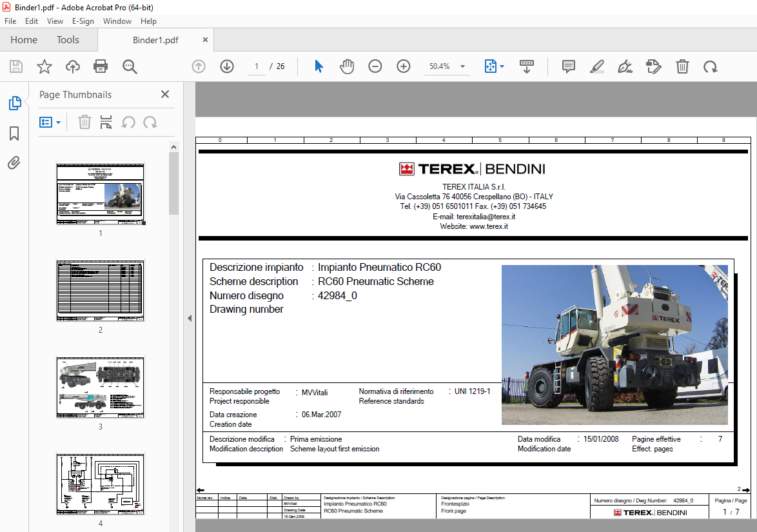Viewport: 757px width, 532px height.
Task: Select page 1 thumbnail
Action: point(101,193)
